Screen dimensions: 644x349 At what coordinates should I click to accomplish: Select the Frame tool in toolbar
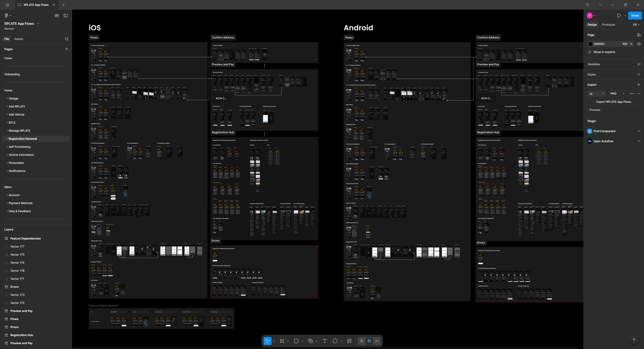point(282,341)
